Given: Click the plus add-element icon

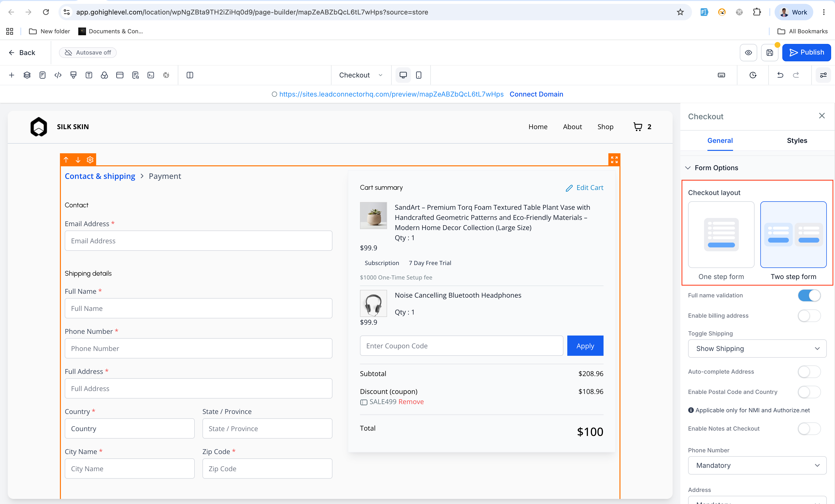Looking at the screenshot, I should point(12,75).
